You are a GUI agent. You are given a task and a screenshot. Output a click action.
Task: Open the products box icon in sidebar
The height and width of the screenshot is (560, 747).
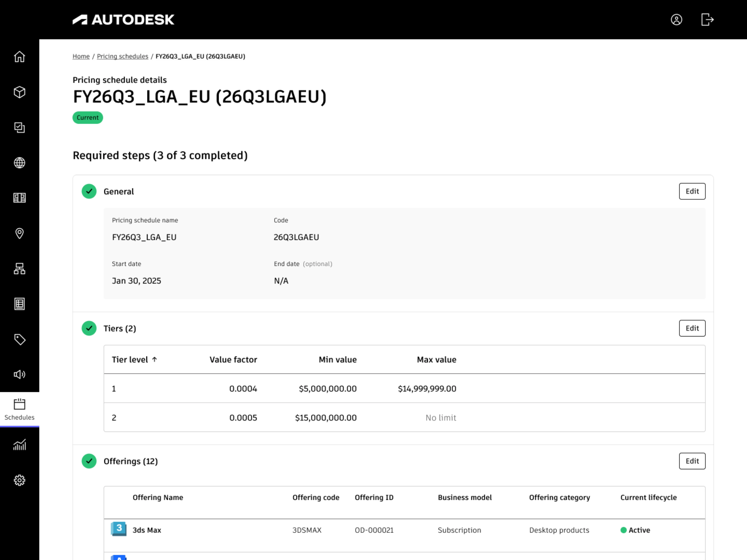20,92
